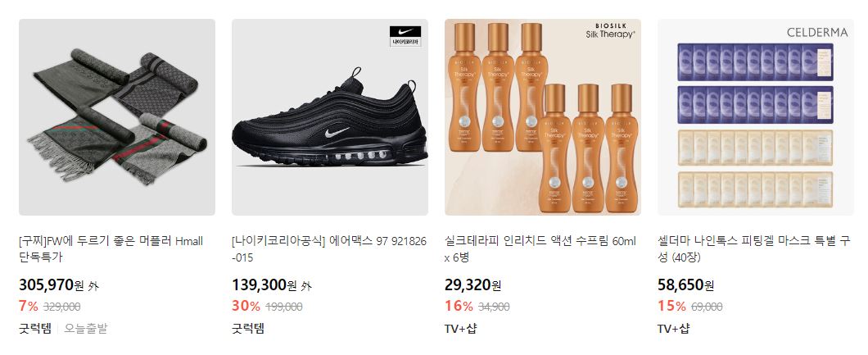Open the 에어맥스 97 921826-015 product title
Viewport: 868px width, 355px height.
(329, 249)
